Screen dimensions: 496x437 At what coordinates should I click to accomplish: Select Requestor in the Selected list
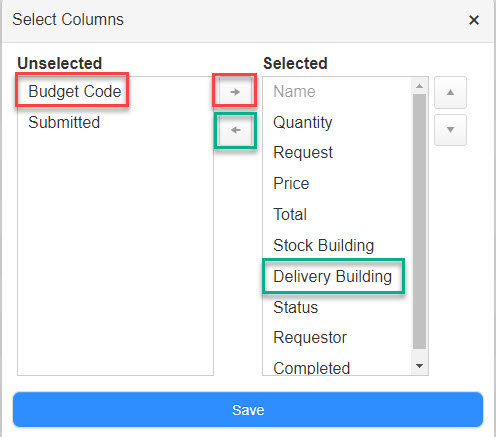[310, 337]
